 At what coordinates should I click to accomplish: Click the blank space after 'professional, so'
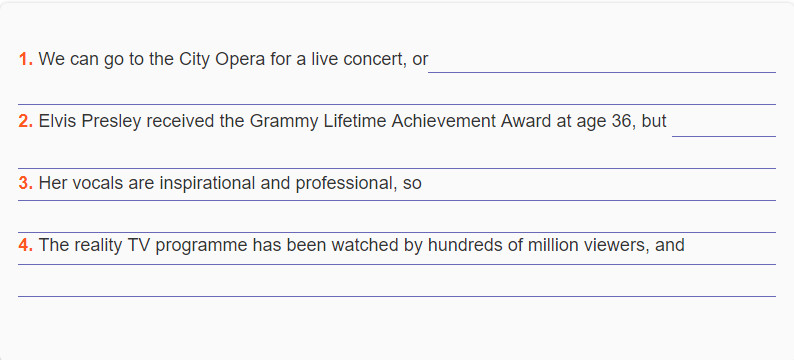click(599, 190)
